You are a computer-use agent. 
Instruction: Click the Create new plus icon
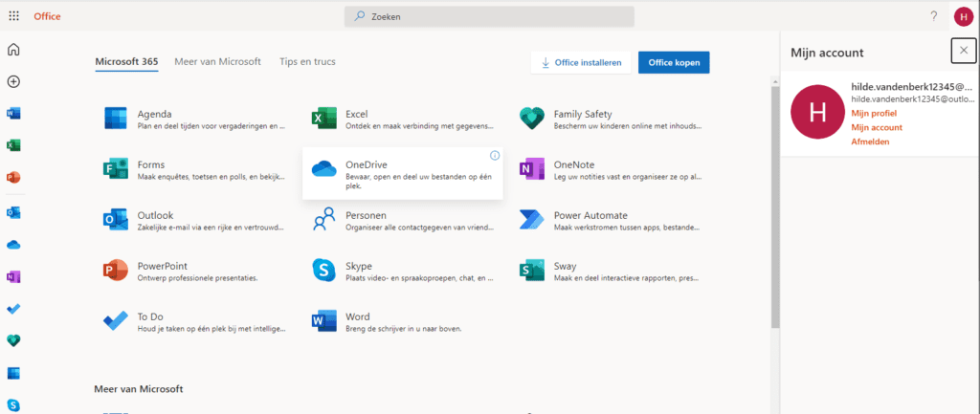click(13, 82)
